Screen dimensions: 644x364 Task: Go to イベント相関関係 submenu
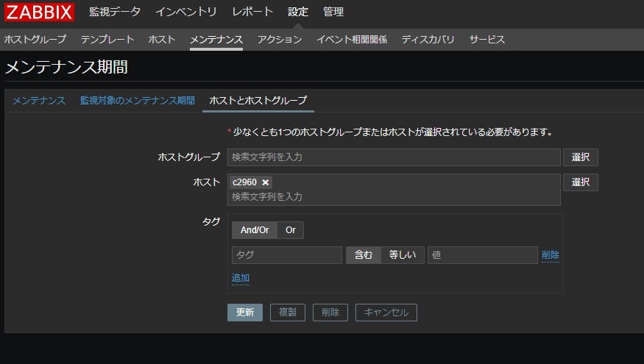(x=352, y=40)
